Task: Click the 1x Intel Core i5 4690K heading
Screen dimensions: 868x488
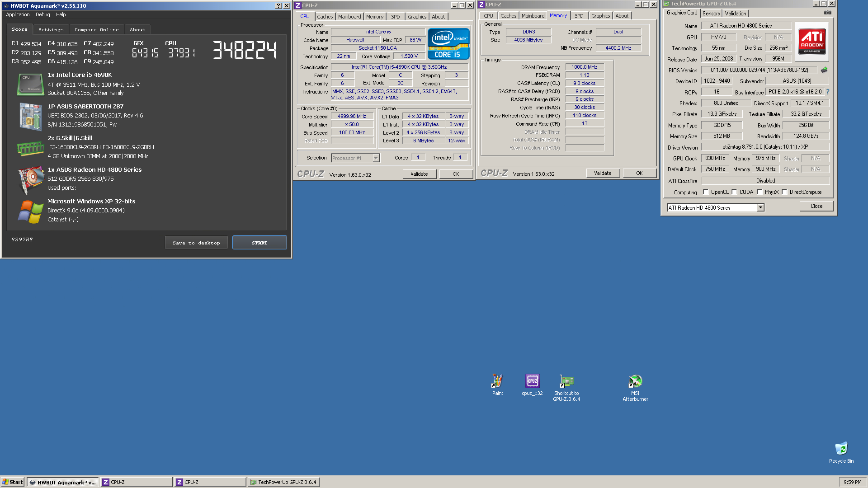Action: pyautogui.click(x=80, y=75)
